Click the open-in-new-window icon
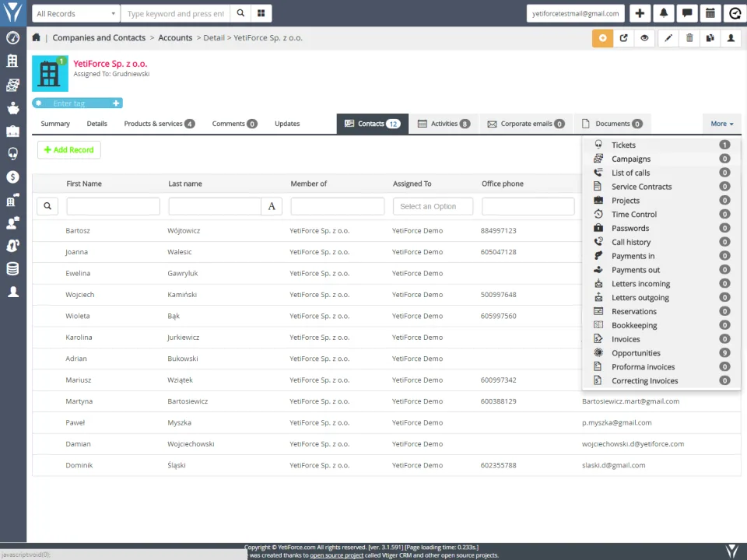Viewport: 747px width, 560px height. tap(623, 38)
